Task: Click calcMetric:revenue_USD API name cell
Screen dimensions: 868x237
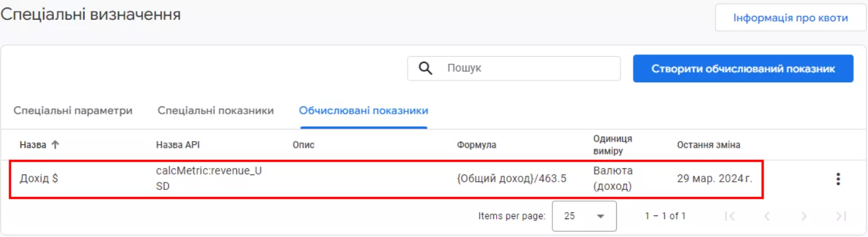Action: 209,178
